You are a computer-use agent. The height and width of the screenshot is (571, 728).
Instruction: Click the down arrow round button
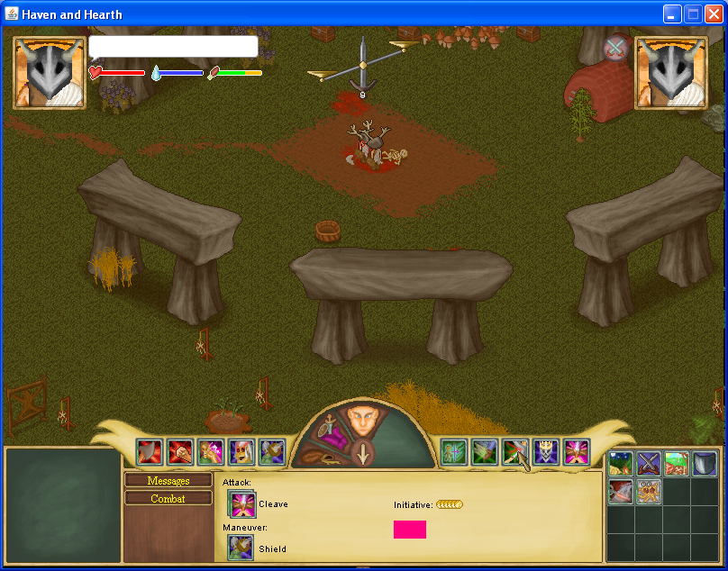(x=362, y=453)
